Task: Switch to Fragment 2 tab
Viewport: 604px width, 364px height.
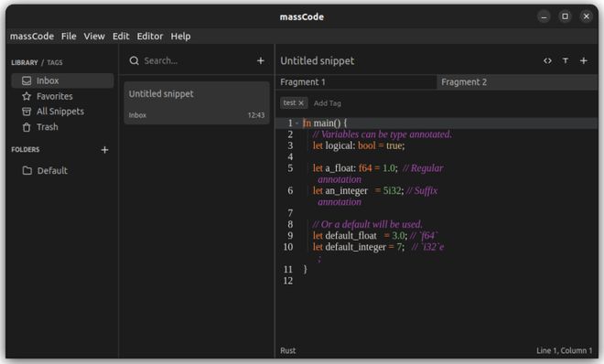Action: [x=517, y=82]
